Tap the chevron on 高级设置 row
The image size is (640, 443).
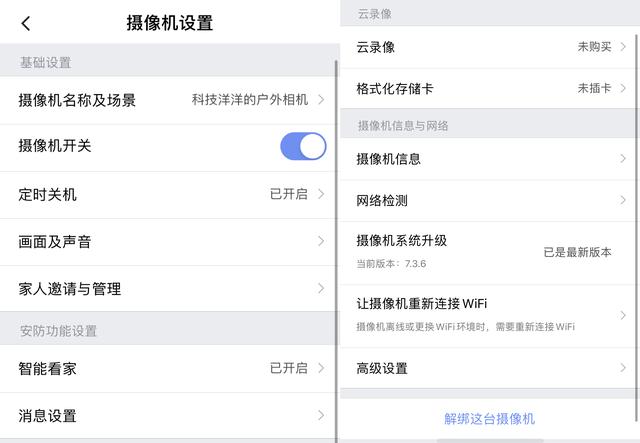(623, 368)
